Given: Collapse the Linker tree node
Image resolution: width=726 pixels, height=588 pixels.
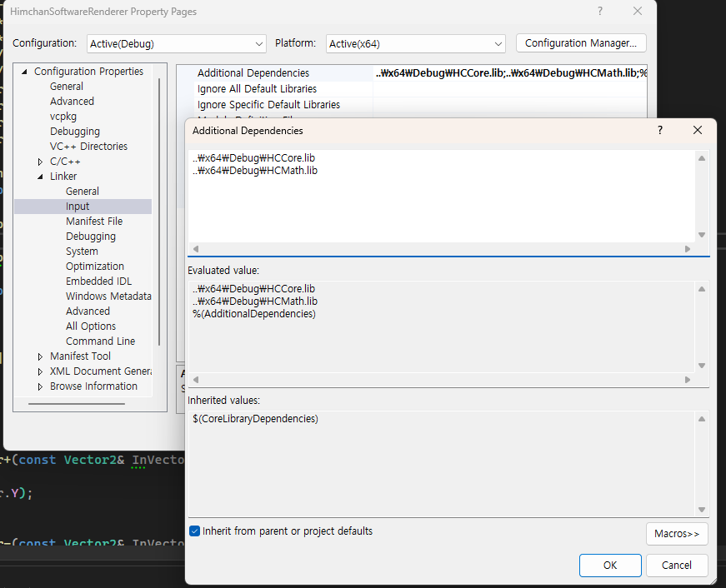Looking at the screenshot, I should coord(40,177).
